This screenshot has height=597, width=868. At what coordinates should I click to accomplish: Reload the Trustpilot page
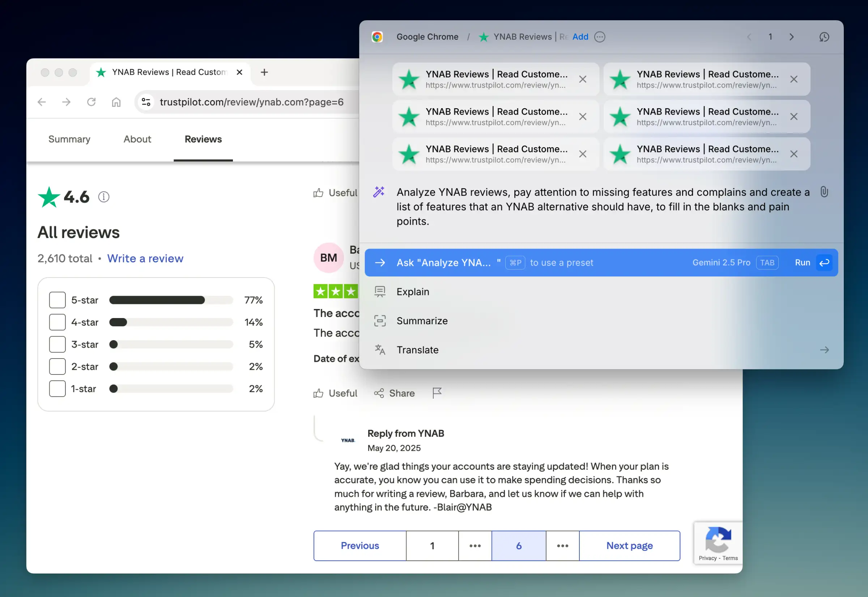[x=91, y=102]
